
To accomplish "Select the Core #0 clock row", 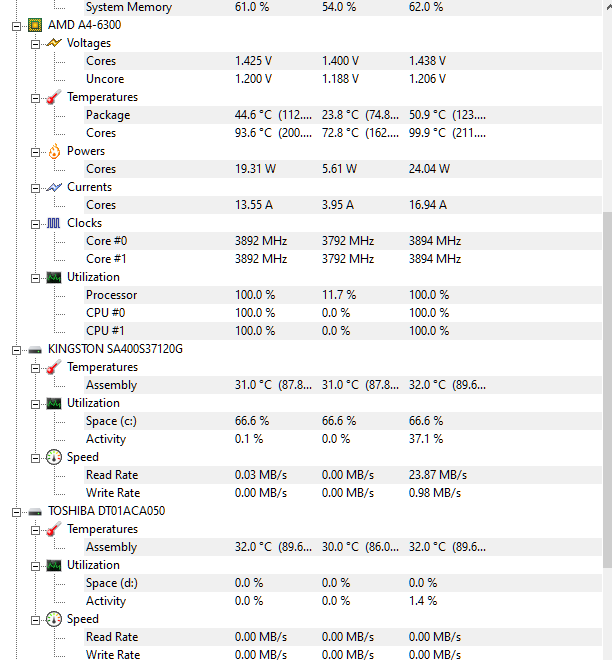I will tap(343, 241).
